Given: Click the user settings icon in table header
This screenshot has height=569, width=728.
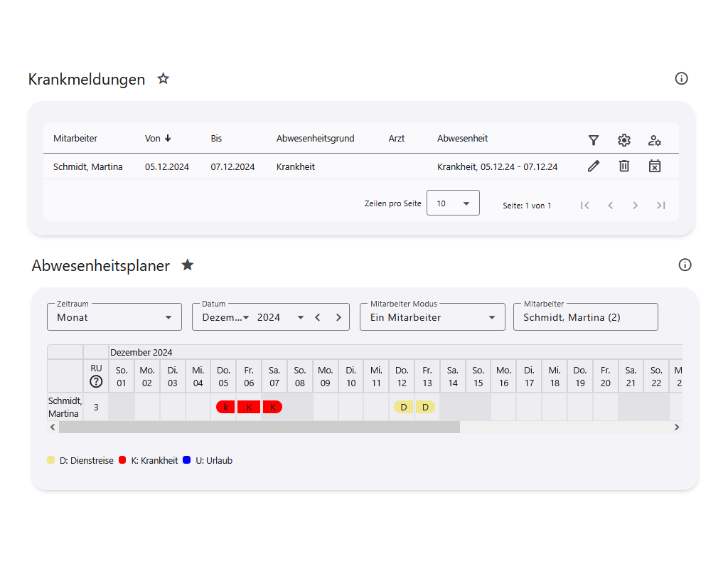Looking at the screenshot, I should tap(655, 140).
